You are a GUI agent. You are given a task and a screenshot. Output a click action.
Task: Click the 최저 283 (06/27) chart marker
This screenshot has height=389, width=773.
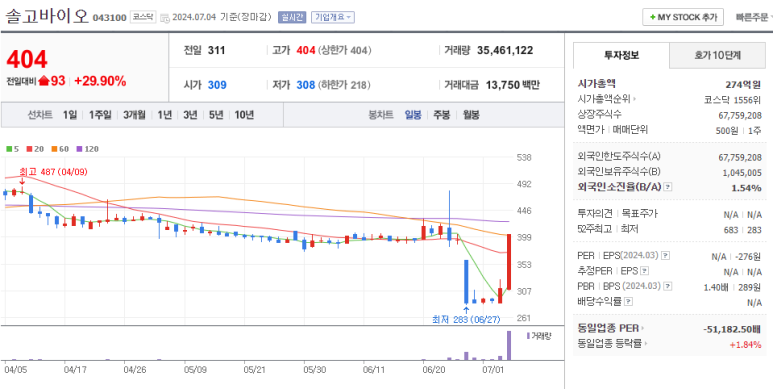coord(466,319)
